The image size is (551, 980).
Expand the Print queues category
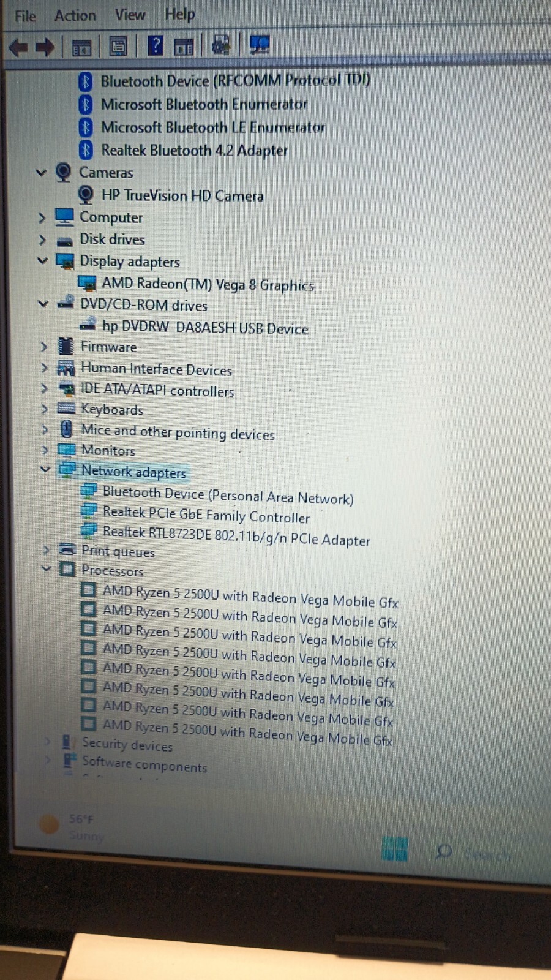click(46, 549)
